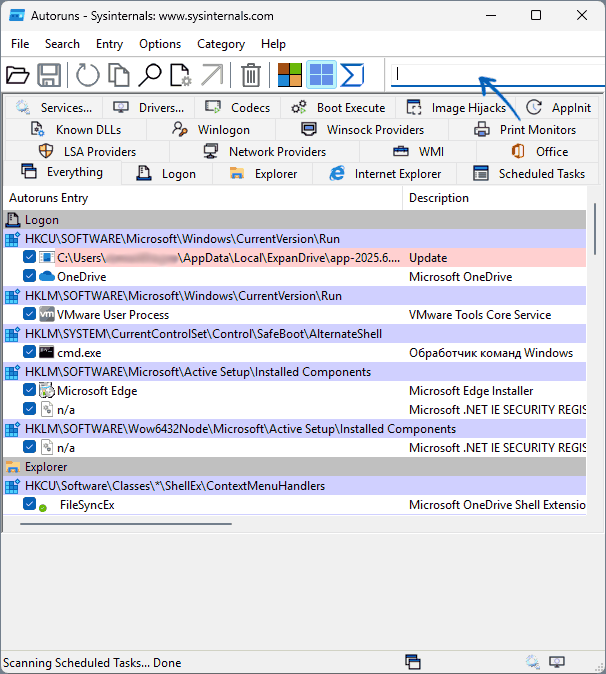This screenshot has height=674, width=606.
Task: Switch to the Scheduled Tasks tab
Action: coord(528,174)
